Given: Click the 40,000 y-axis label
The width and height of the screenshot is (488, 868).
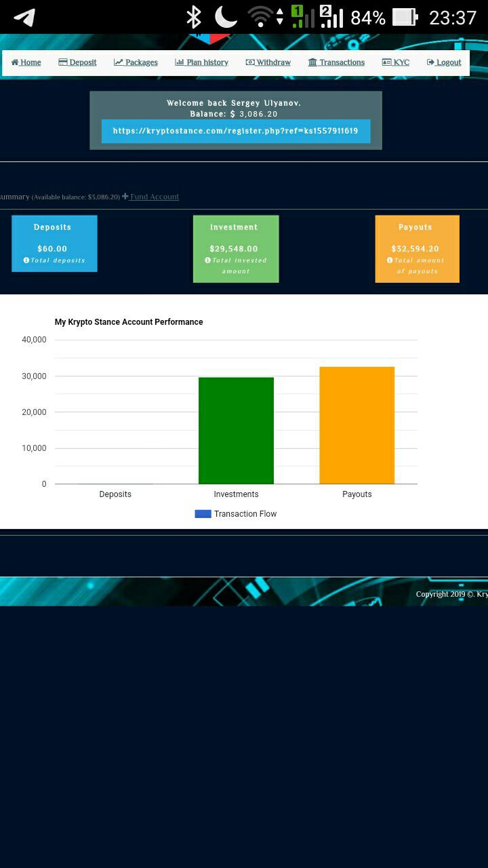Looking at the screenshot, I should (x=34, y=340).
